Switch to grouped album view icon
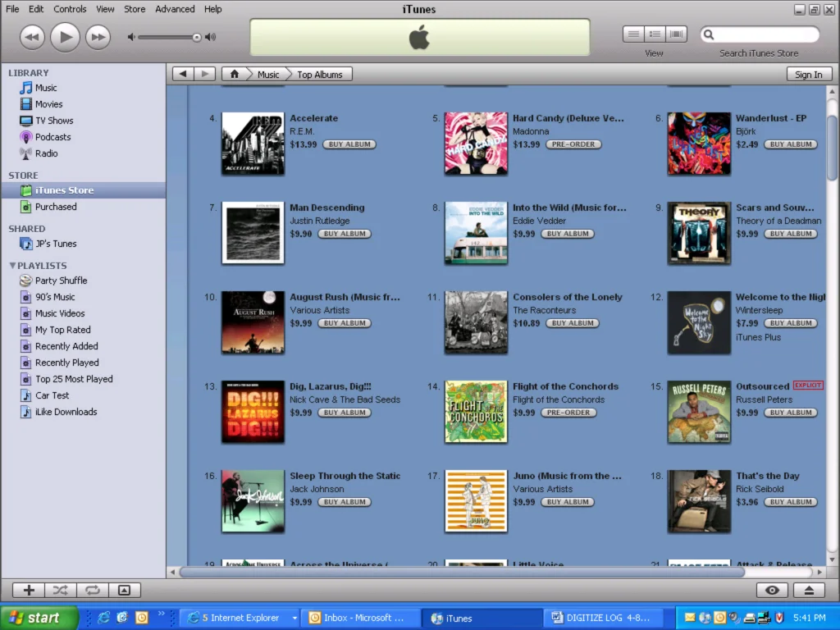Screen dimensions: 840x630 tap(655, 34)
